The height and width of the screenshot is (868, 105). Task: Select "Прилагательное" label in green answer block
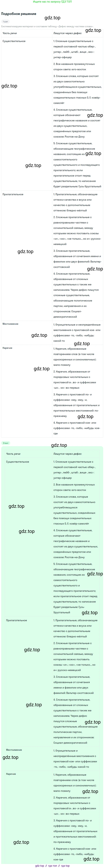[16, 620]
